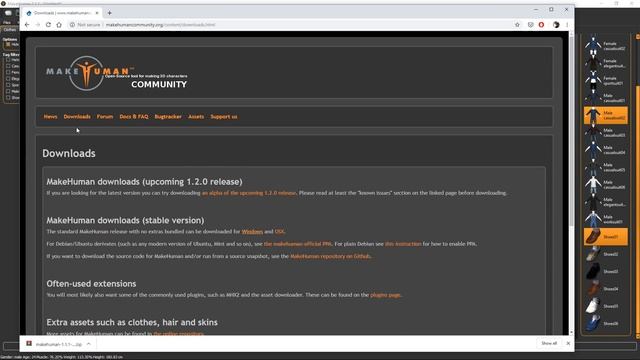The image size is (640, 360).
Task: Open the Assets navigation link
Action: (x=196, y=117)
